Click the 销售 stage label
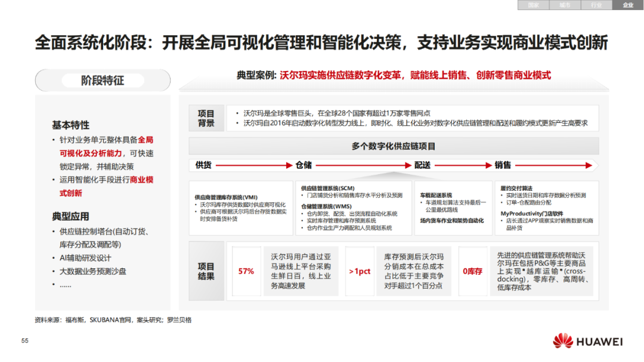The image size is (644, 362). tap(503, 165)
